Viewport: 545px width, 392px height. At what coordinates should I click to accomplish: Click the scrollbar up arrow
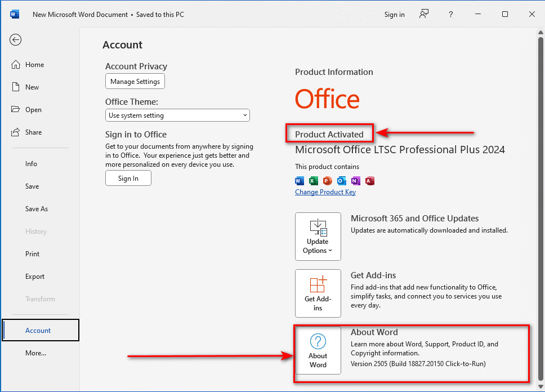click(x=540, y=32)
